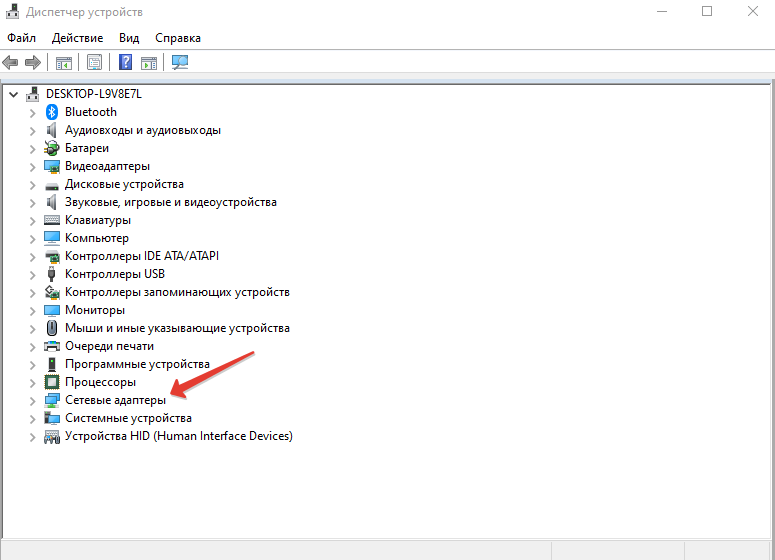Expand the Видеоадаптеры category

(32, 166)
